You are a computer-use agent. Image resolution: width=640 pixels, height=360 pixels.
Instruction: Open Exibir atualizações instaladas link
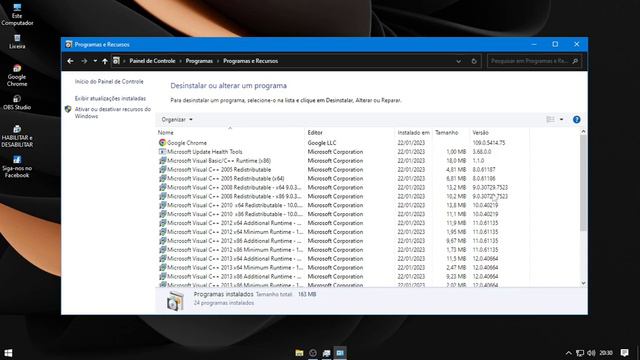coord(110,98)
